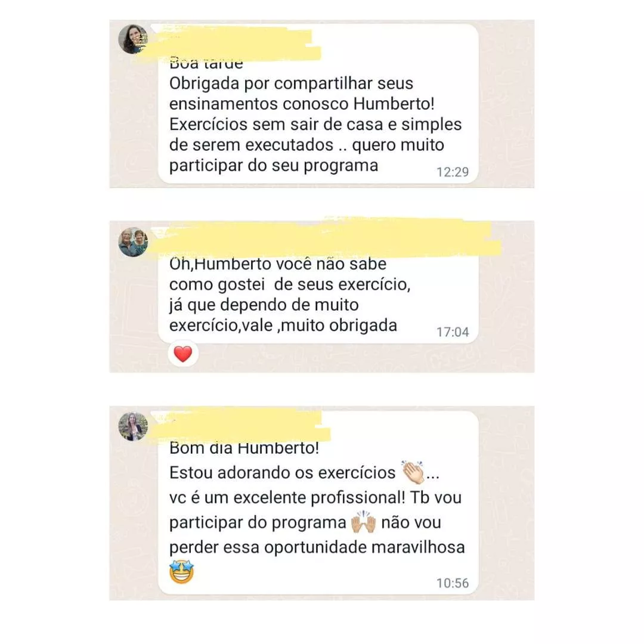Viewport: 644px width, 644px height.
Task: Click the 'exercício,vale ,muito obrigada' text line
Action: 283,326
